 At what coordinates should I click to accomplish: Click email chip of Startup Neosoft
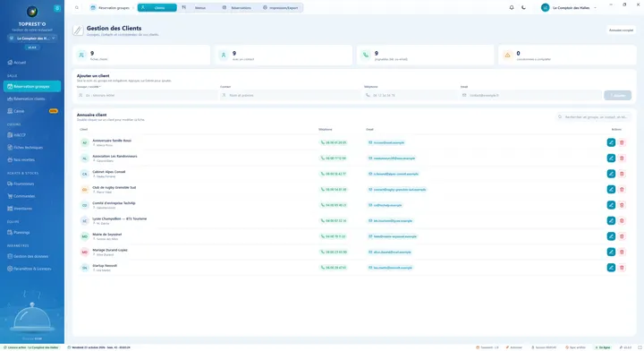(x=390, y=268)
